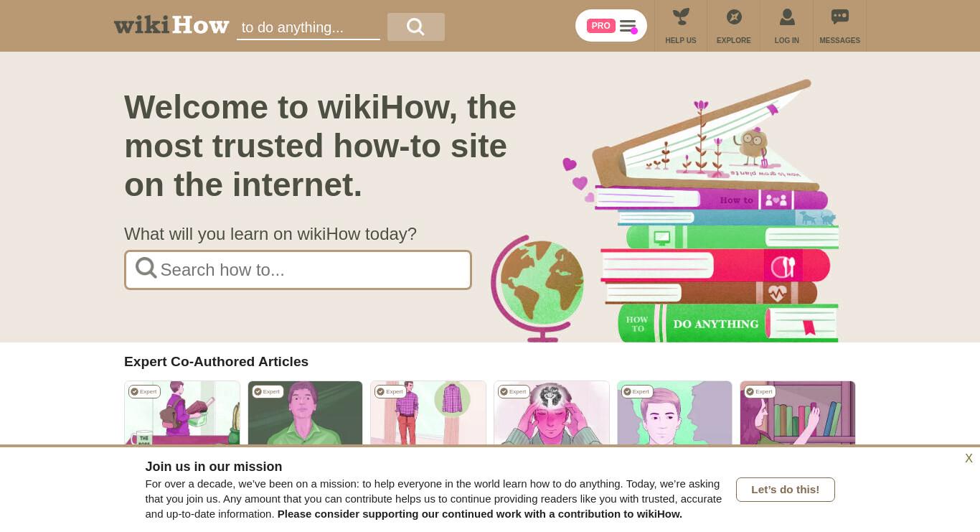Open the article showing man in green shirt
The height and width of the screenshot is (532, 980).
click(305, 414)
